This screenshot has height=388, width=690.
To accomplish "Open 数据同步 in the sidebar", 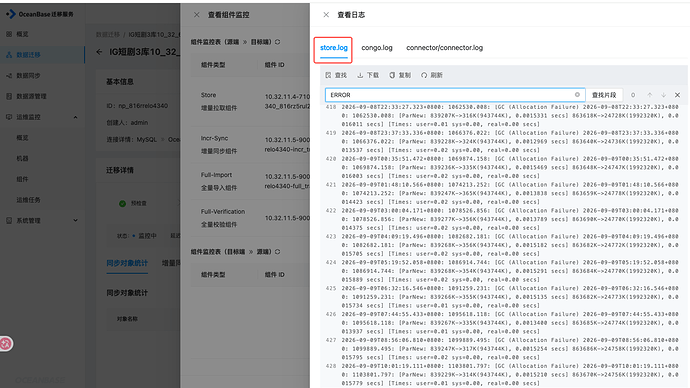I will [x=28, y=75].
